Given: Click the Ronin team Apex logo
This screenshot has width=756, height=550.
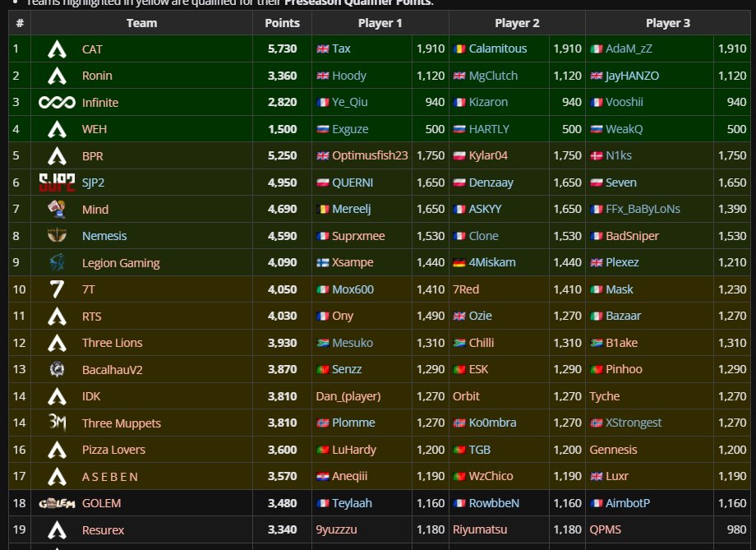Looking at the screenshot, I should point(57,76).
